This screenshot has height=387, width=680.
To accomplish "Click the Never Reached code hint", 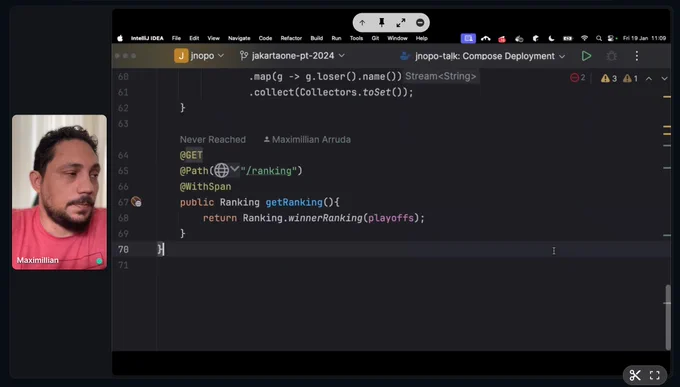I will 212,140.
